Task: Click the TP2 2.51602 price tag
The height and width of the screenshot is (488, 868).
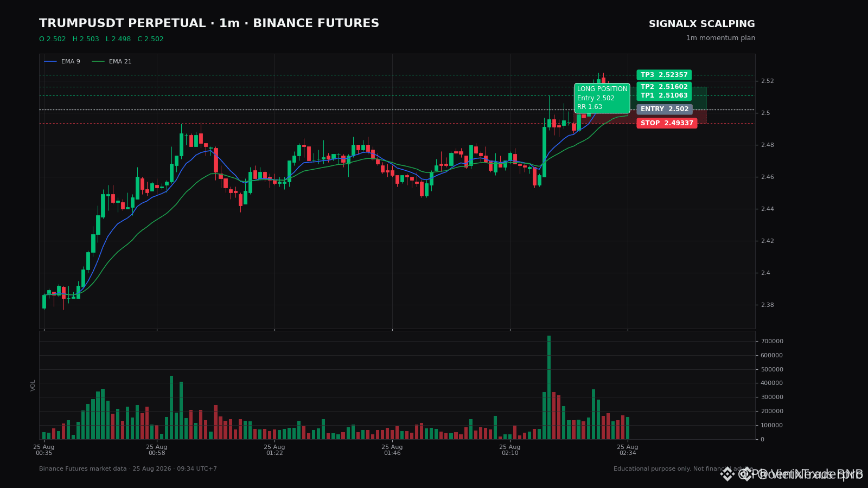Action: [x=664, y=87]
